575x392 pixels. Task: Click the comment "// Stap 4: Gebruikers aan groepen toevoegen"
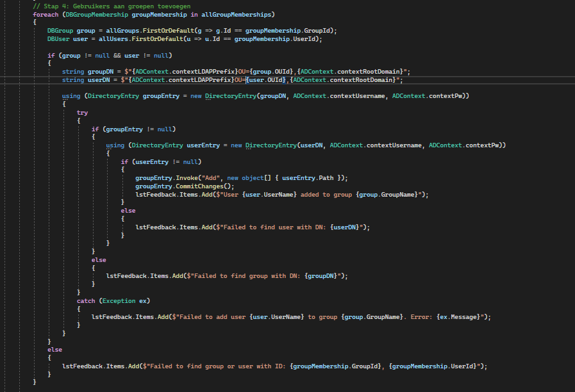112,6
